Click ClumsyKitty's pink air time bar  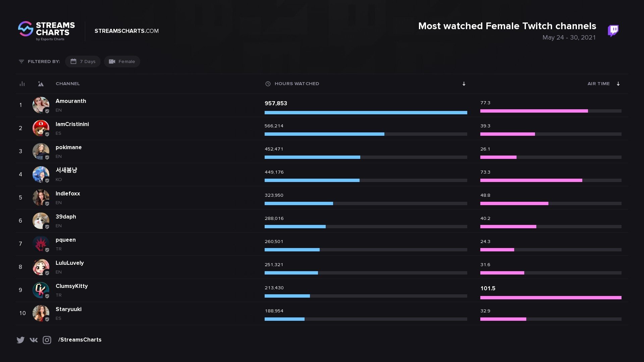tap(551, 298)
